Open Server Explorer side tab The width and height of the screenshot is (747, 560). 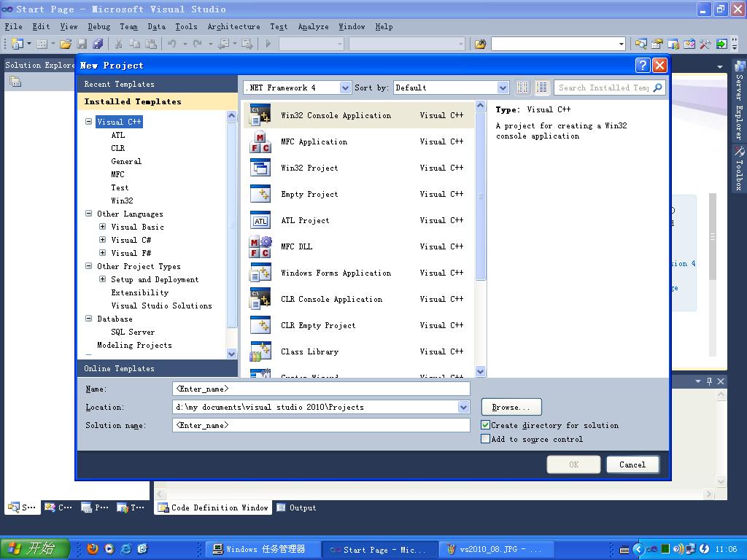click(740, 100)
